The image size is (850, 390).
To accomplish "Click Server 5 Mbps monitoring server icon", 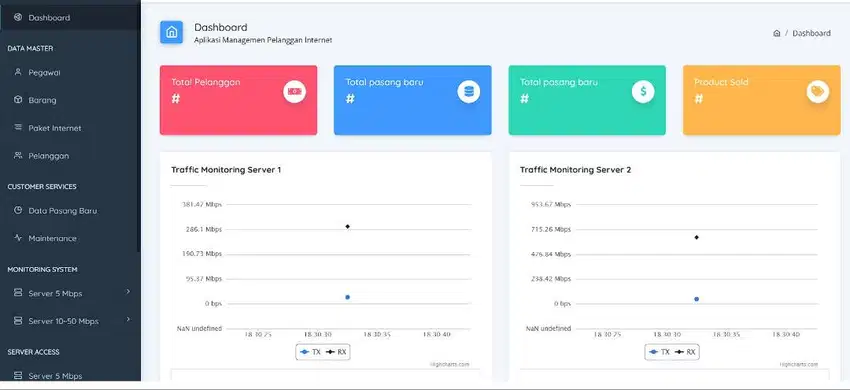I will (x=17, y=293).
